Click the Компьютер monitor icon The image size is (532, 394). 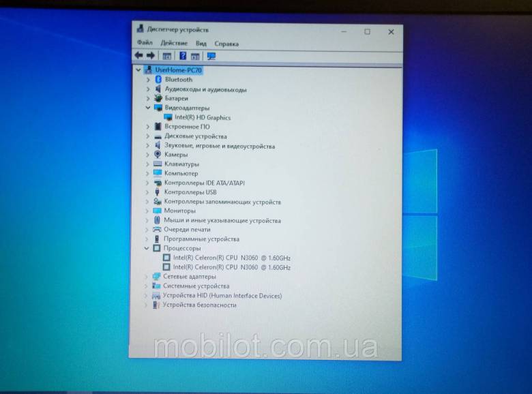(158, 173)
